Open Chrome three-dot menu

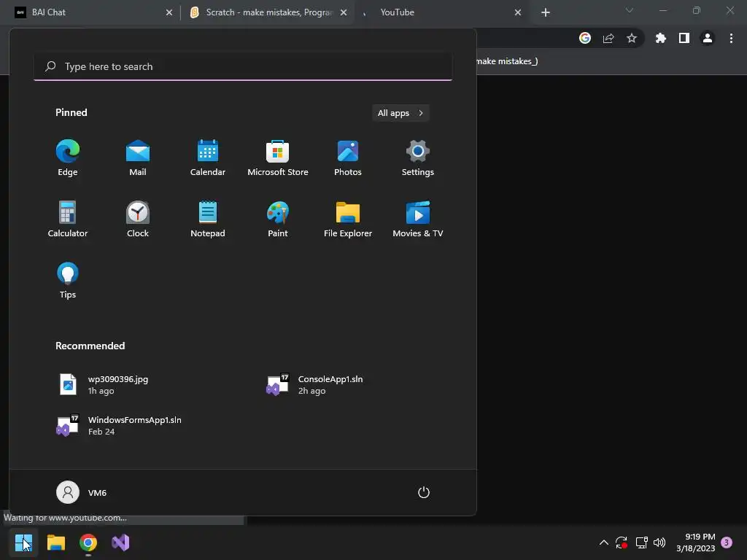pyautogui.click(x=731, y=38)
